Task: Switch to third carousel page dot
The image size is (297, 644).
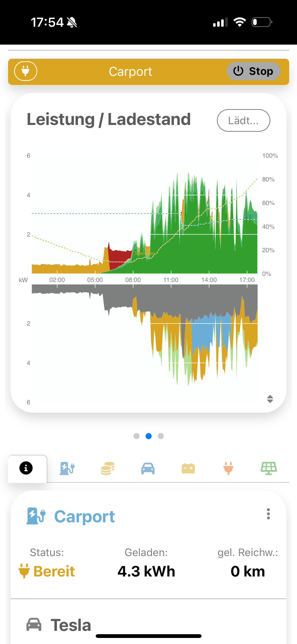Action: tap(161, 436)
